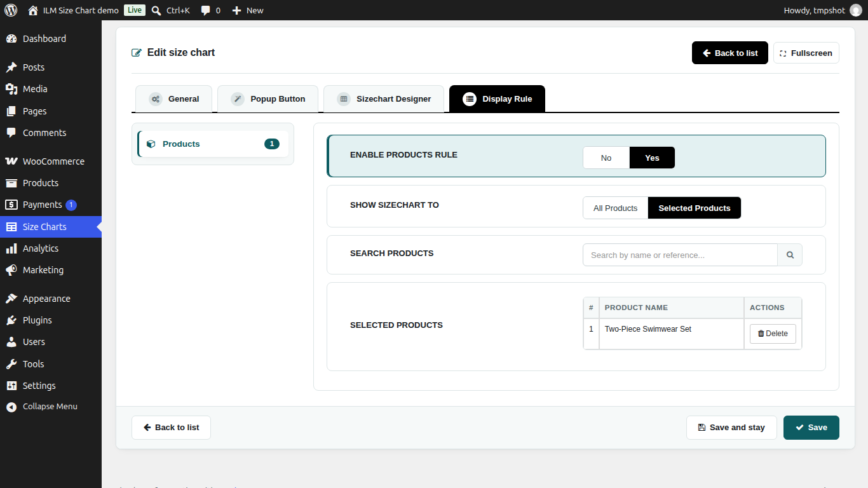Switch to the Popup Button tab
The width and height of the screenshot is (868, 488).
point(268,99)
